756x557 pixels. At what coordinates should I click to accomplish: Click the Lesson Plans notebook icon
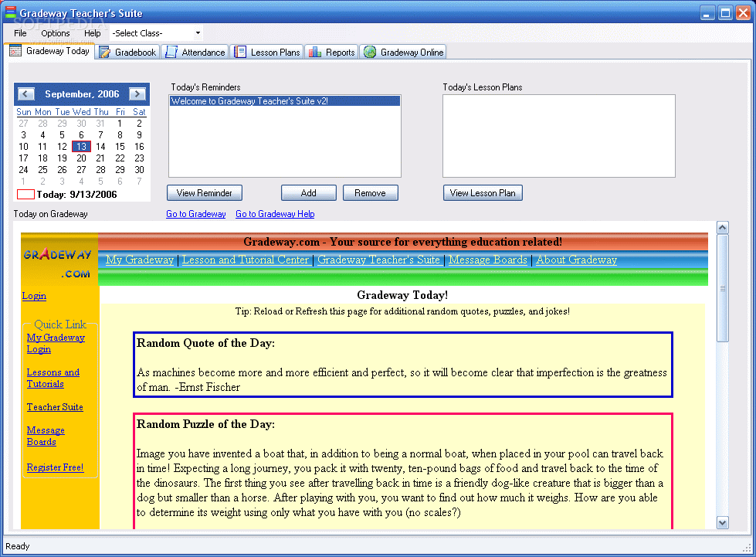(240, 52)
